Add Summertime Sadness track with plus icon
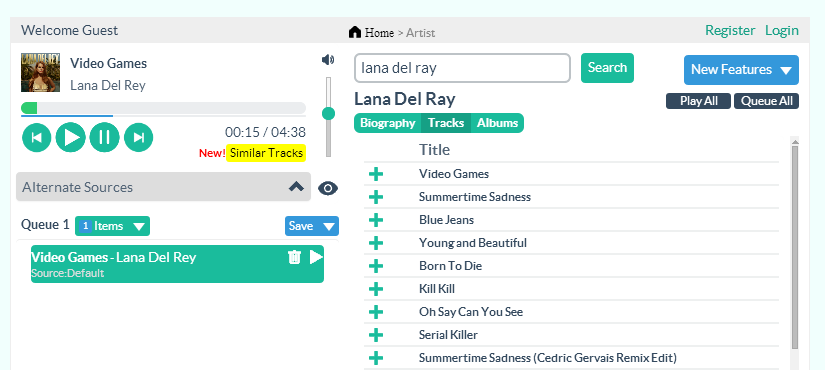The width and height of the screenshot is (825, 370). click(x=376, y=197)
